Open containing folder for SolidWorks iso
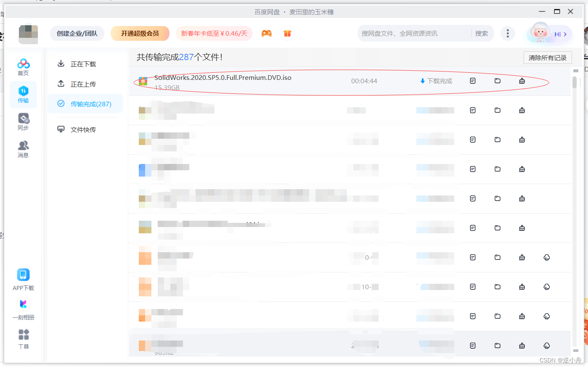 coord(498,81)
